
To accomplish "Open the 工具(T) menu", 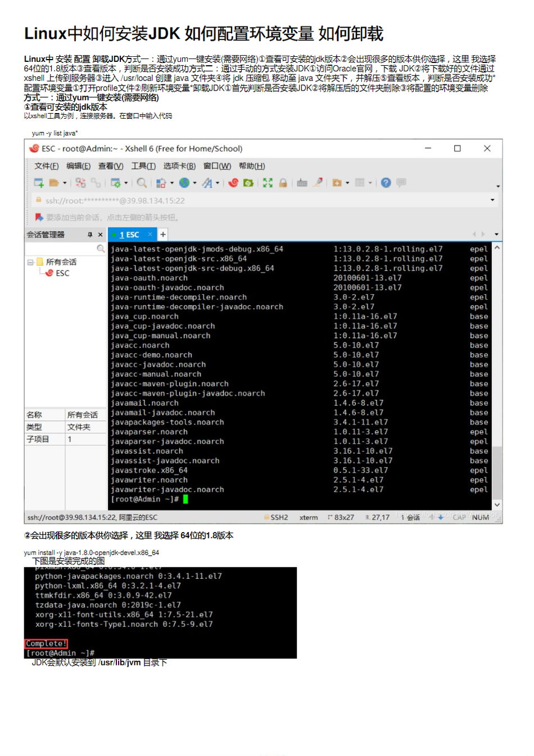I will click(143, 166).
